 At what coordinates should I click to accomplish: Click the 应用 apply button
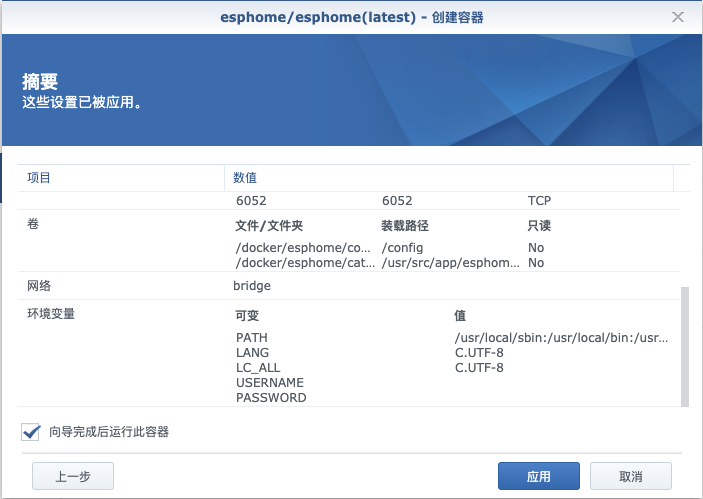(x=538, y=476)
